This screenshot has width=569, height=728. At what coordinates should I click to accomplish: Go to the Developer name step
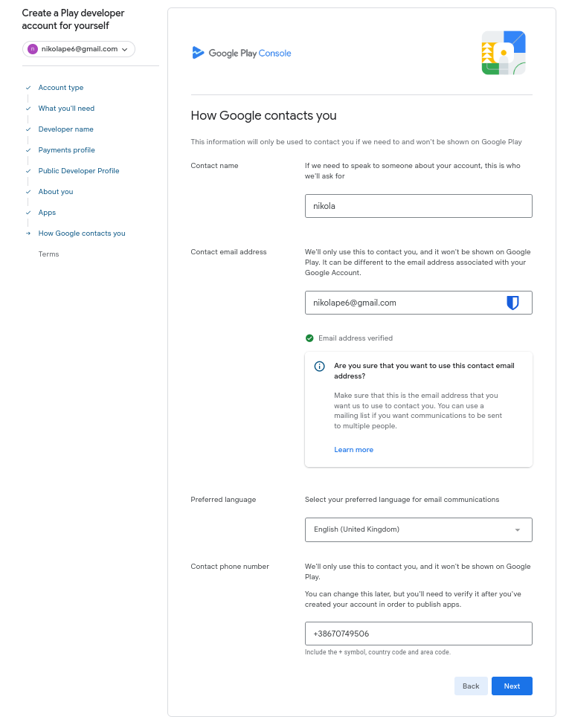click(65, 129)
